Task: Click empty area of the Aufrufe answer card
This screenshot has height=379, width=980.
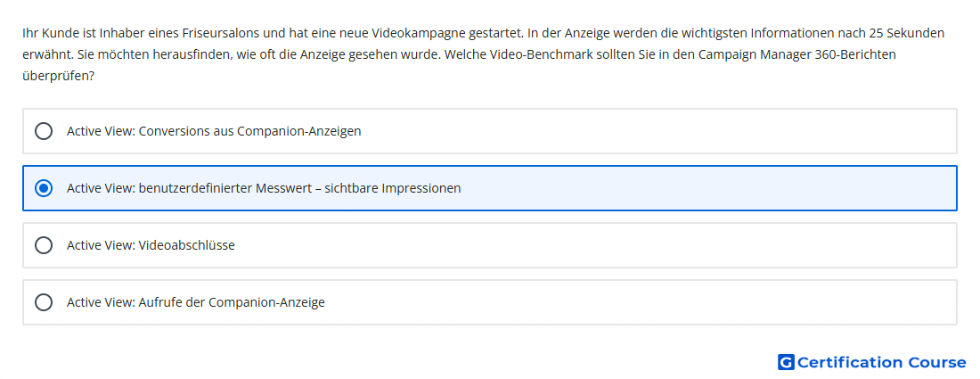Action: pos(638,302)
